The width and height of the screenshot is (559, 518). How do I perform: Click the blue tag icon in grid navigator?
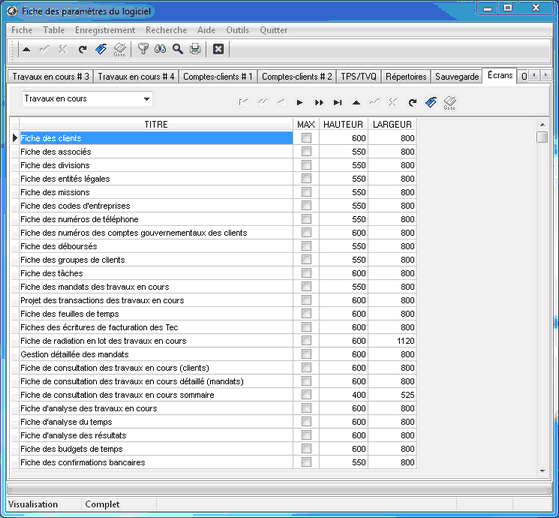point(431,103)
